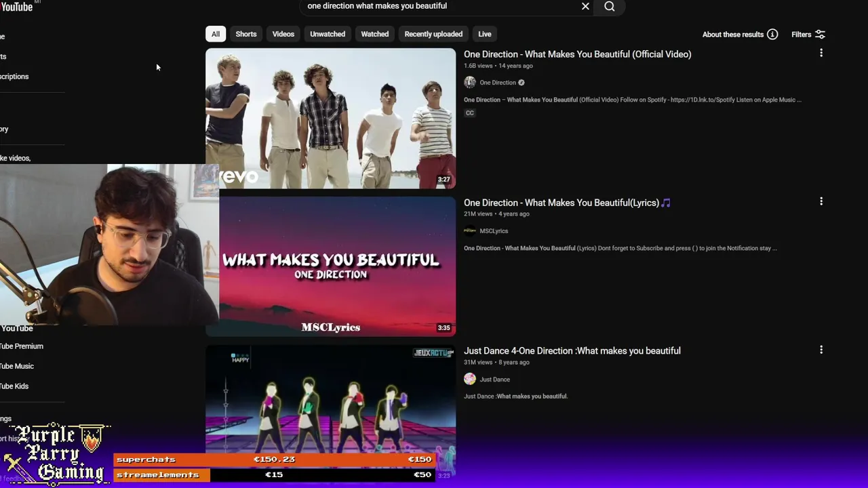Select the Watched filter chip
Viewport: 868px width, 488px height.
[x=375, y=34]
